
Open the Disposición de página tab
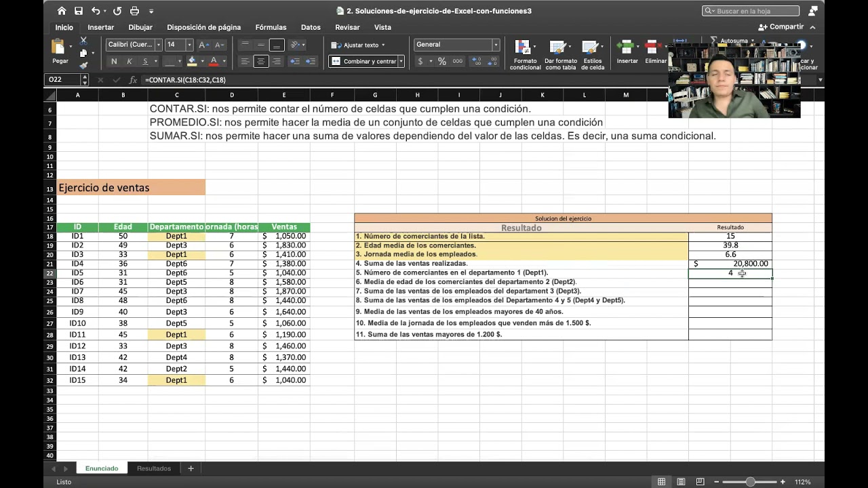[204, 27]
